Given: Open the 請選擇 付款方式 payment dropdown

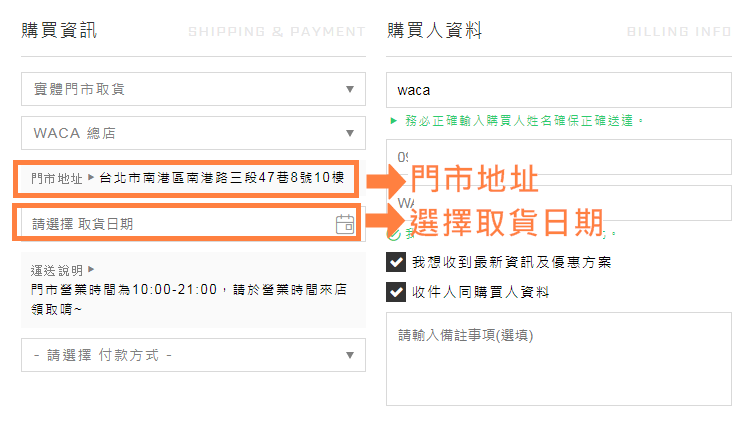Looking at the screenshot, I should point(193,355).
